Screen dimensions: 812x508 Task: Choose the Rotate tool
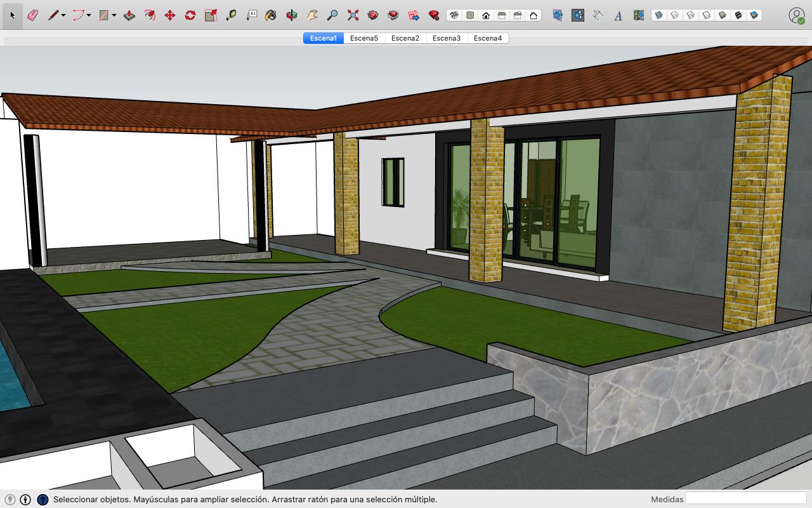(190, 15)
